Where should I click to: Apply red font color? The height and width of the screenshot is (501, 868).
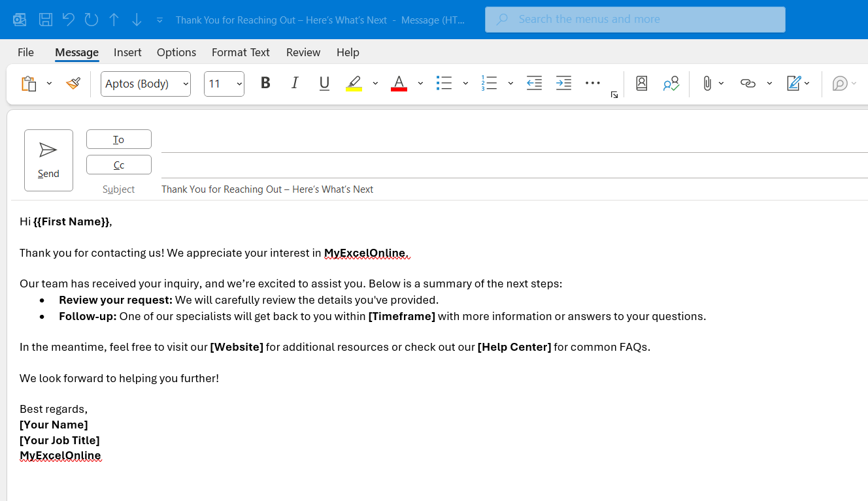coord(399,84)
